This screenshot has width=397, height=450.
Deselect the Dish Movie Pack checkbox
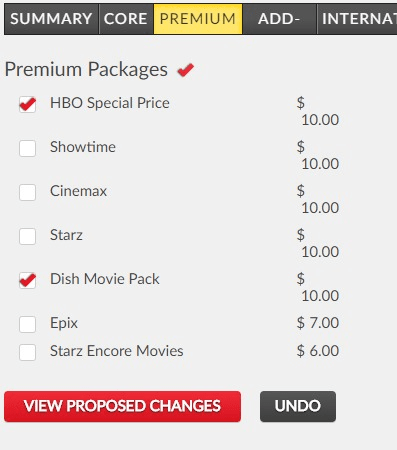coord(27,280)
